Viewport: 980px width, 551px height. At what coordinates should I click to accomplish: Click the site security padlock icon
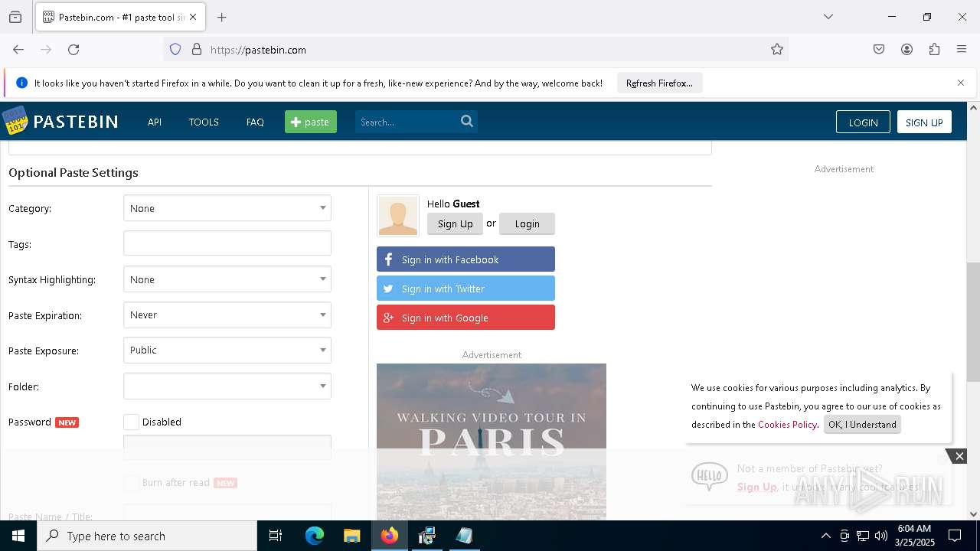pos(197,50)
